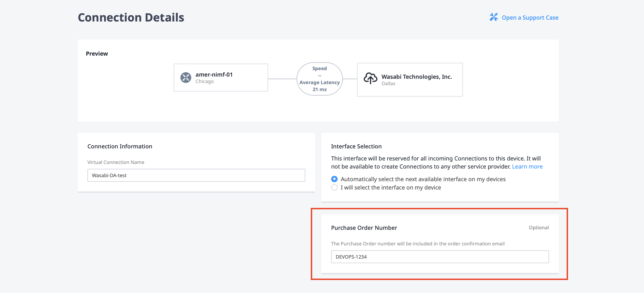Click the Connection Details page heading
Screen dimensions: 644x293
tap(131, 17)
